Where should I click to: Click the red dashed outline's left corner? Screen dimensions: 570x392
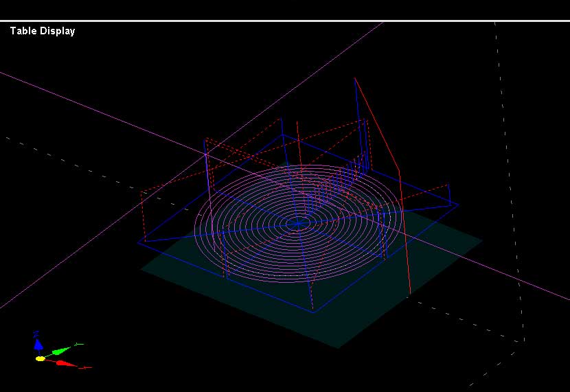[141, 192]
